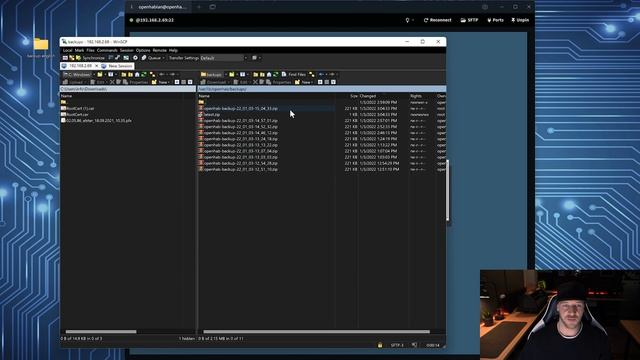The height and width of the screenshot is (360, 640).
Task: Click the Find Files button
Action: coord(293,74)
